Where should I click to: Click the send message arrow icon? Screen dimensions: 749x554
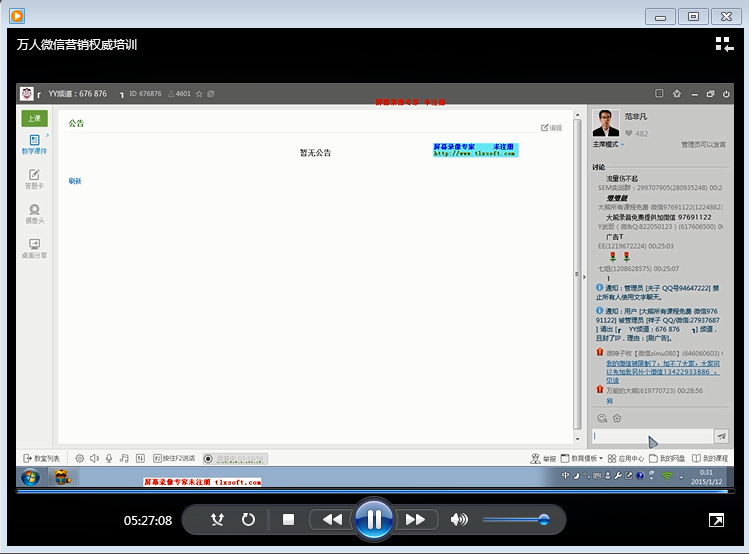[x=721, y=436]
